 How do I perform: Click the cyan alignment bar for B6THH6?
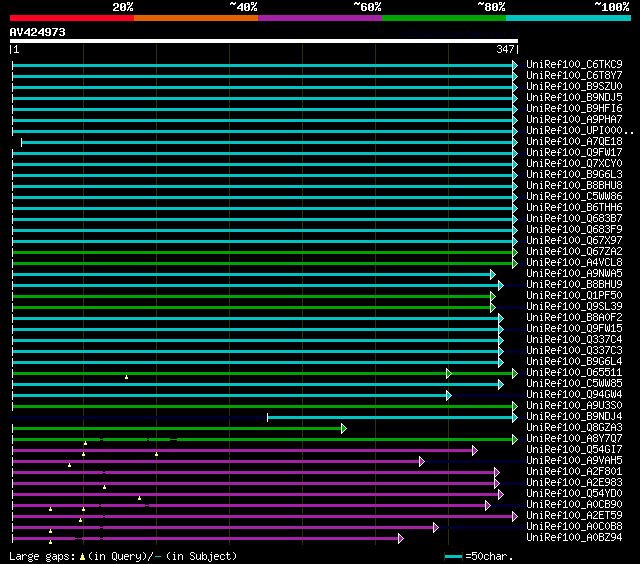click(262, 208)
